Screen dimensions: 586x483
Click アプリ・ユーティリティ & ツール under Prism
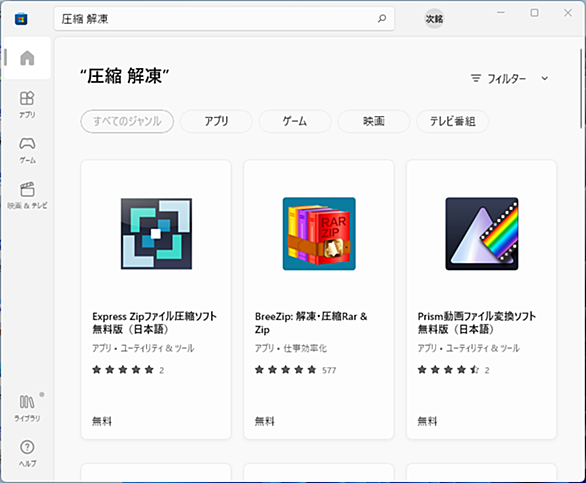click(468, 348)
